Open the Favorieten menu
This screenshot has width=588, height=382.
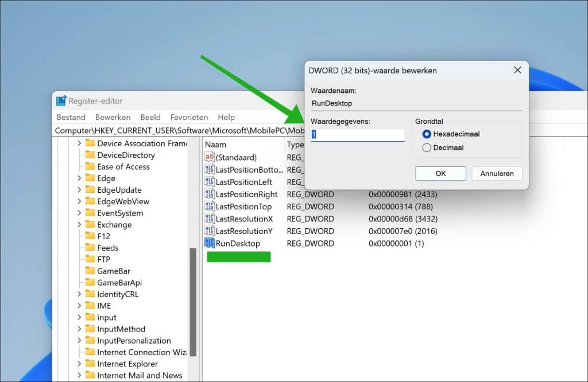pyautogui.click(x=189, y=117)
